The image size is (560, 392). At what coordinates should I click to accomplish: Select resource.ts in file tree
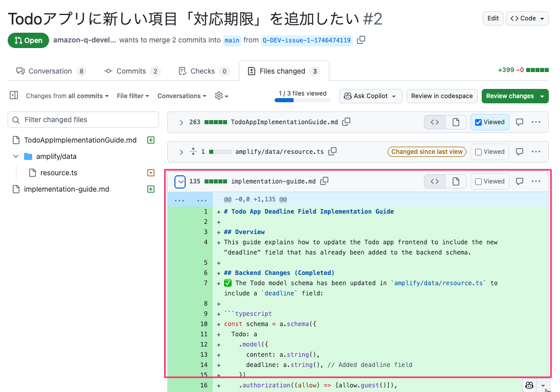pyautogui.click(x=59, y=173)
